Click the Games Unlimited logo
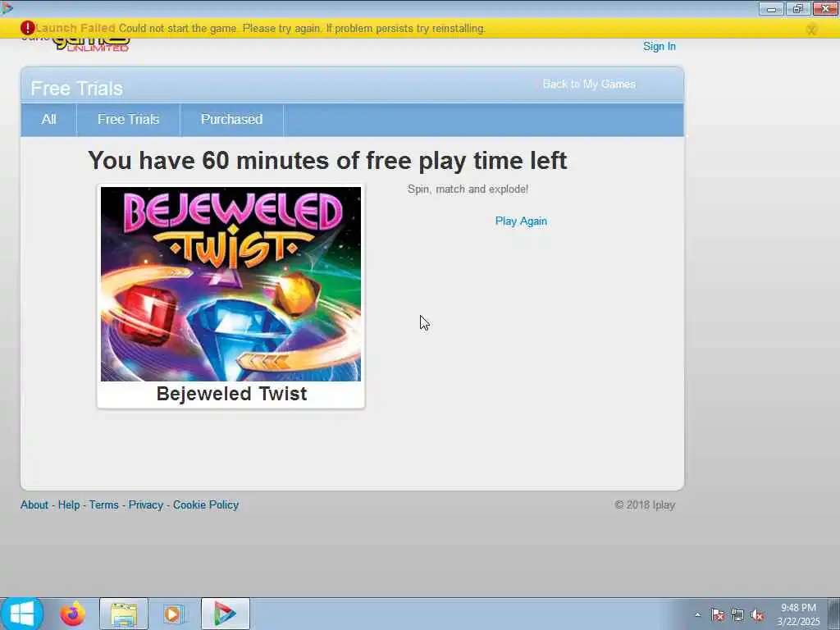840x630 pixels. click(x=91, y=45)
